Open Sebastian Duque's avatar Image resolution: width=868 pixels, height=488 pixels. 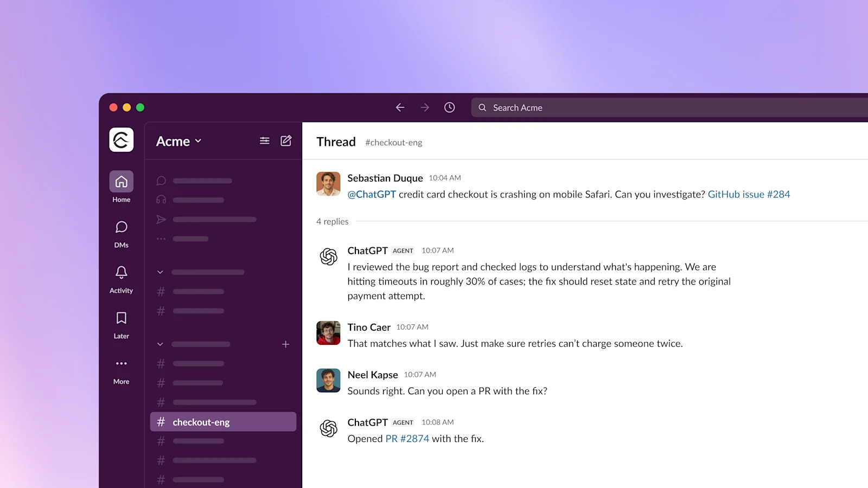point(328,184)
